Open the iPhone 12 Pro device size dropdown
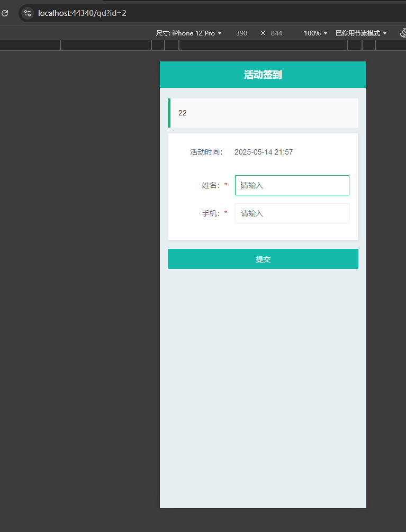The height and width of the screenshot is (532, 406). 189,33
